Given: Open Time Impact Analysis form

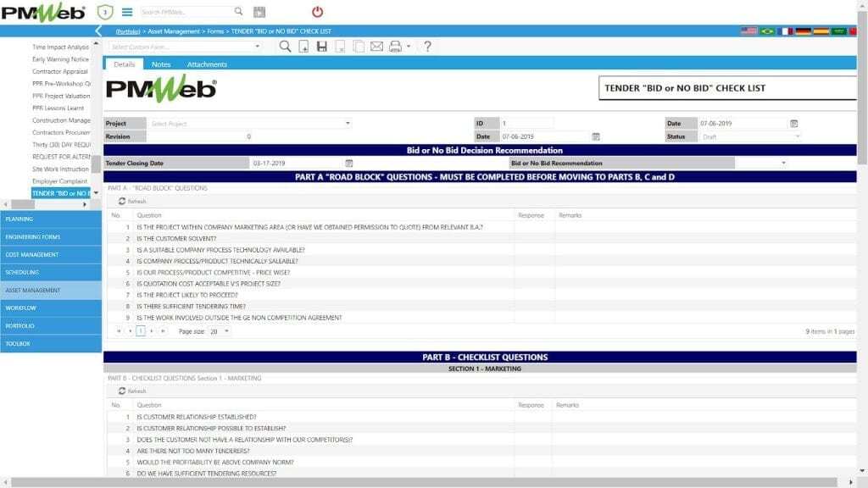Looking at the screenshot, I should pos(60,47).
